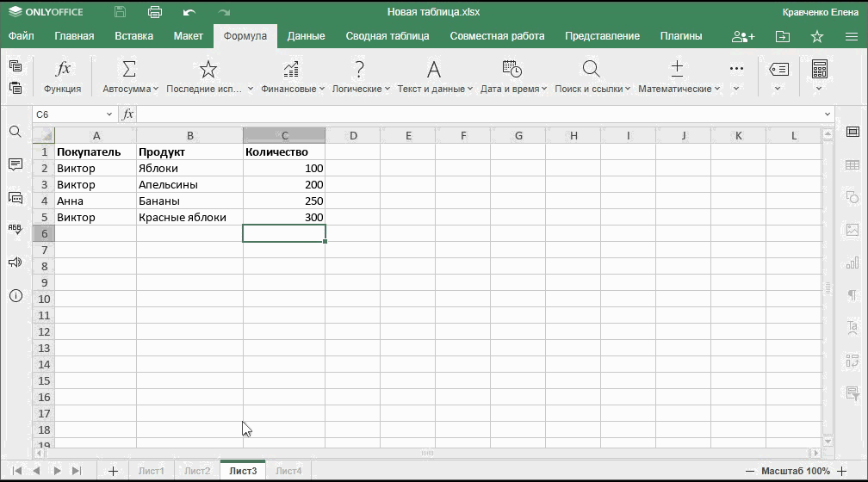Click the Save icon in title bar

[x=120, y=12]
